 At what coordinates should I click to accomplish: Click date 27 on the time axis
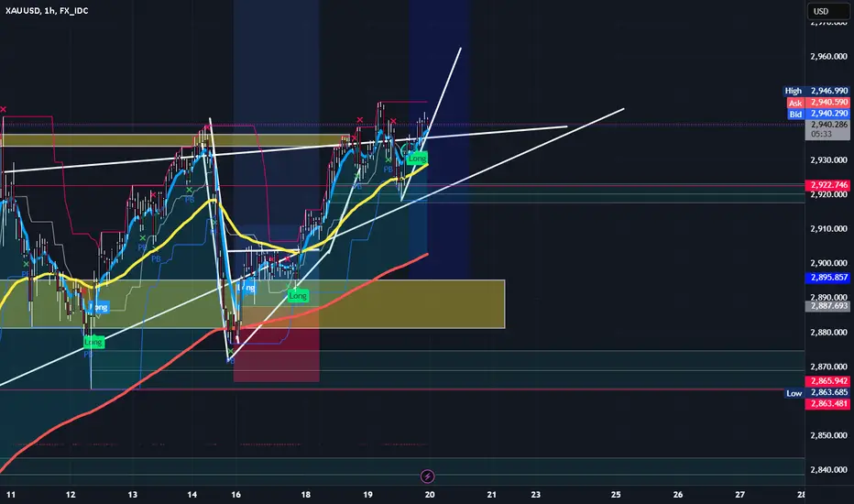pos(740,495)
